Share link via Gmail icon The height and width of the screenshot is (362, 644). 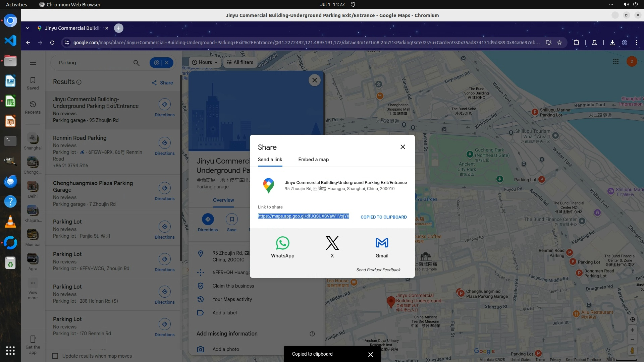[382, 243]
